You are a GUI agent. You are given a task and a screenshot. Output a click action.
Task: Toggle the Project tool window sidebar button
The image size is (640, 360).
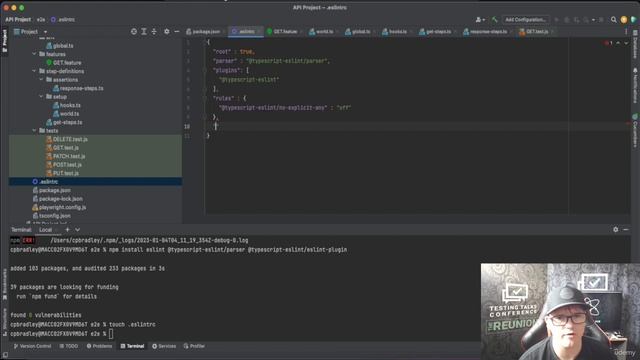[x=4, y=40]
